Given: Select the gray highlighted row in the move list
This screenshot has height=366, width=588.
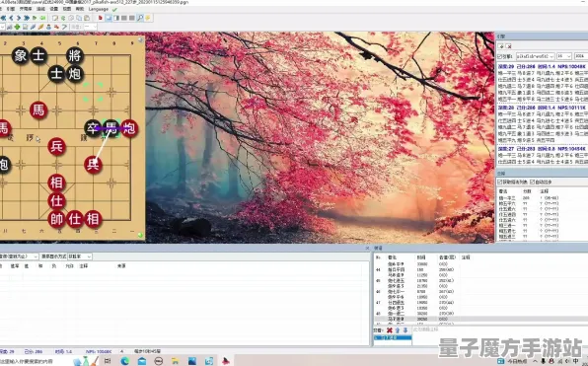Looking at the screenshot, I should (480, 319).
